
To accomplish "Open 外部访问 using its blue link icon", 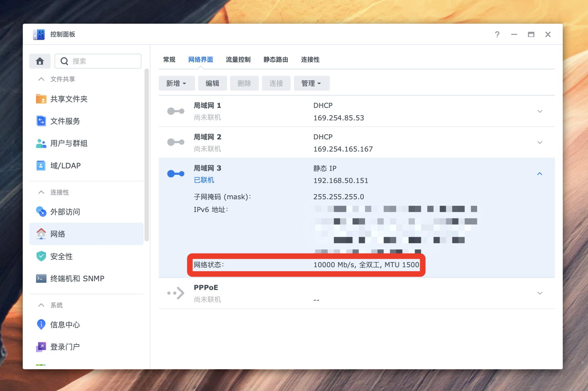I will pyautogui.click(x=41, y=212).
